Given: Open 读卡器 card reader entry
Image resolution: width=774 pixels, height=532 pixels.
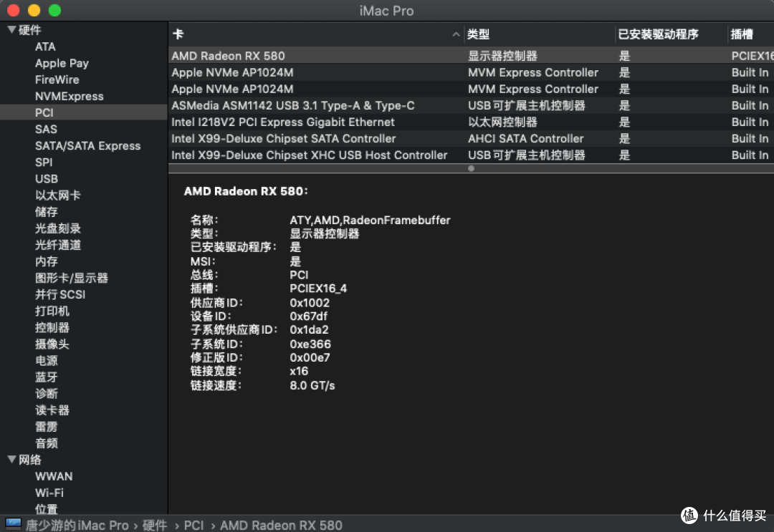Looking at the screenshot, I should pyautogui.click(x=52, y=410).
